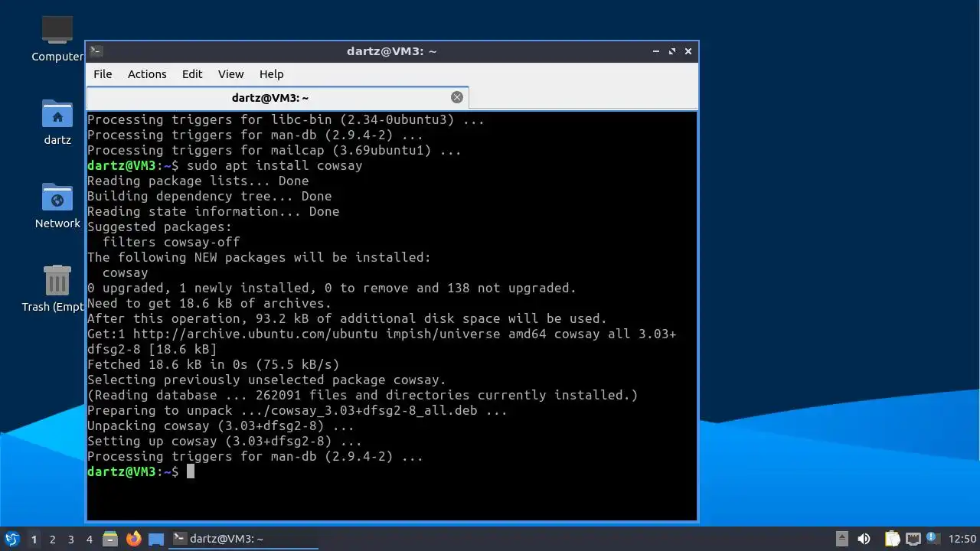This screenshot has width=980, height=551.
Task: Click the 'filters cowsay-off' line
Action: (171, 242)
